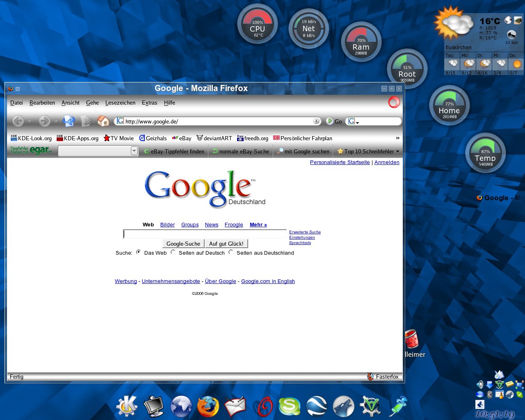Click the Euskirchen weather widget sun icon
The width and height of the screenshot is (525, 420).
pyautogui.click(x=454, y=23)
